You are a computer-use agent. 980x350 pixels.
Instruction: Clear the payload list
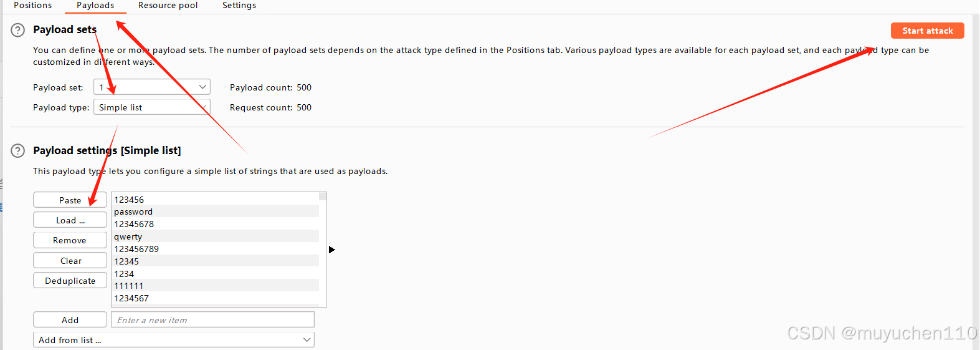pos(70,261)
